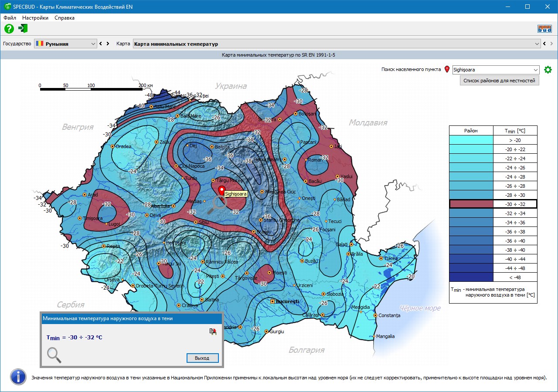
Task: Go to next country with the right arrow
Action: 108,44
